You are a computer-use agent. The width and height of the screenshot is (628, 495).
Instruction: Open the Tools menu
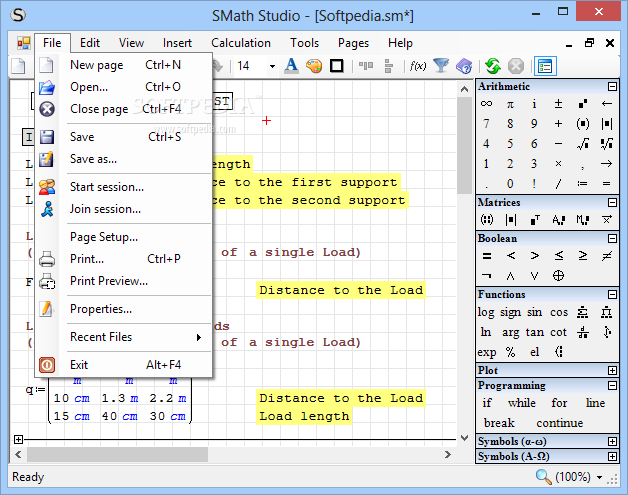(x=304, y=43)
